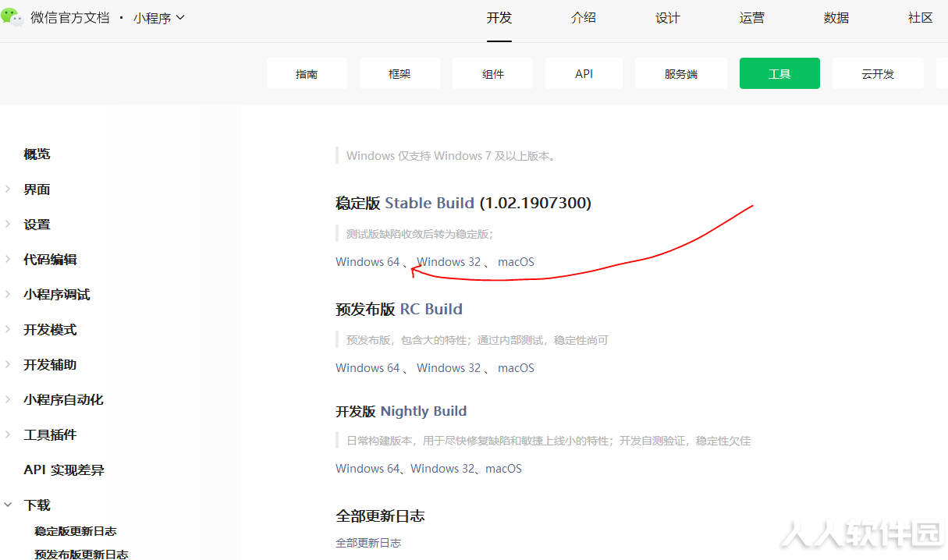Expand the 设置 sidebar chevron
Image resolution: width=948 pixels, height=560 pixels.
8,224
